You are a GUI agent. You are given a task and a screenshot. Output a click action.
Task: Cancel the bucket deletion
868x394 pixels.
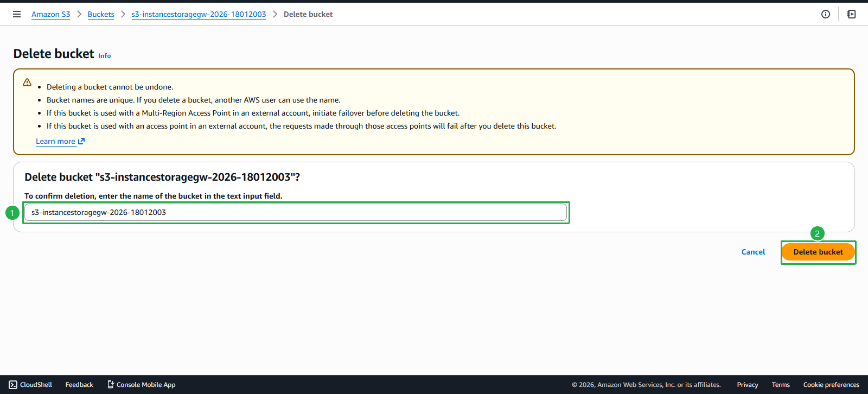click(753, 252)
